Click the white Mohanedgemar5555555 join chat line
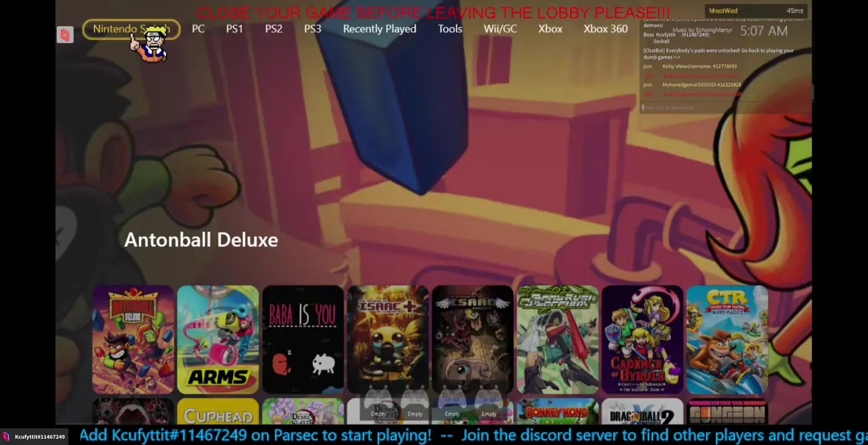Screen dimensions: 868x445 [692, 85]
